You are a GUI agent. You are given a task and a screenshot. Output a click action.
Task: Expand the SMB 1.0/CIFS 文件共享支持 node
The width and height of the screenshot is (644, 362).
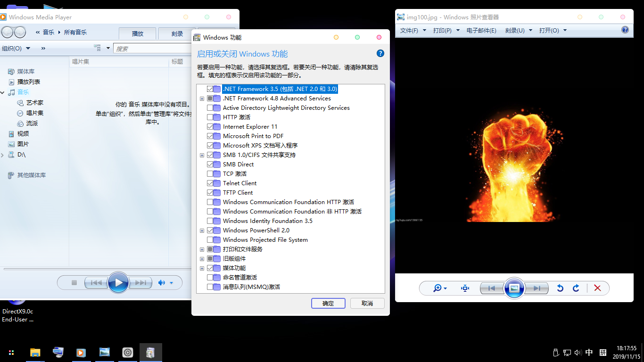tap(202, 155)
